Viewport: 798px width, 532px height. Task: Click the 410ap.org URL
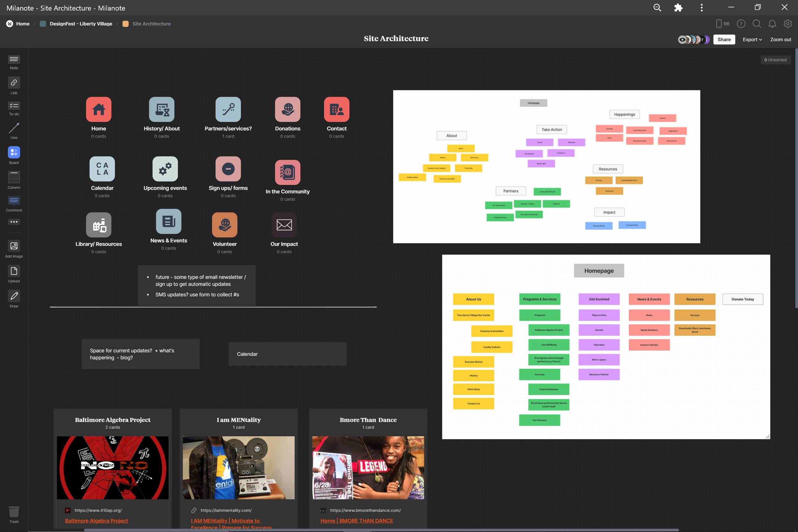click(x=98, y=510)
